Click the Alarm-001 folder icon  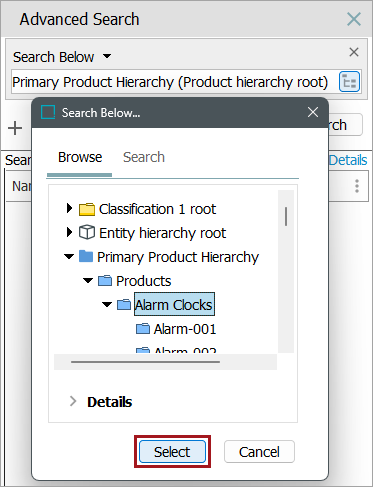pos(143,329)
